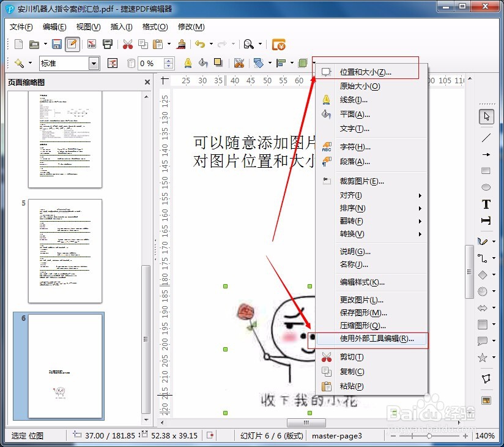Toggle the Shadow icon in toolbar
The width and height of the screenshot is (504, 447).
218,62
